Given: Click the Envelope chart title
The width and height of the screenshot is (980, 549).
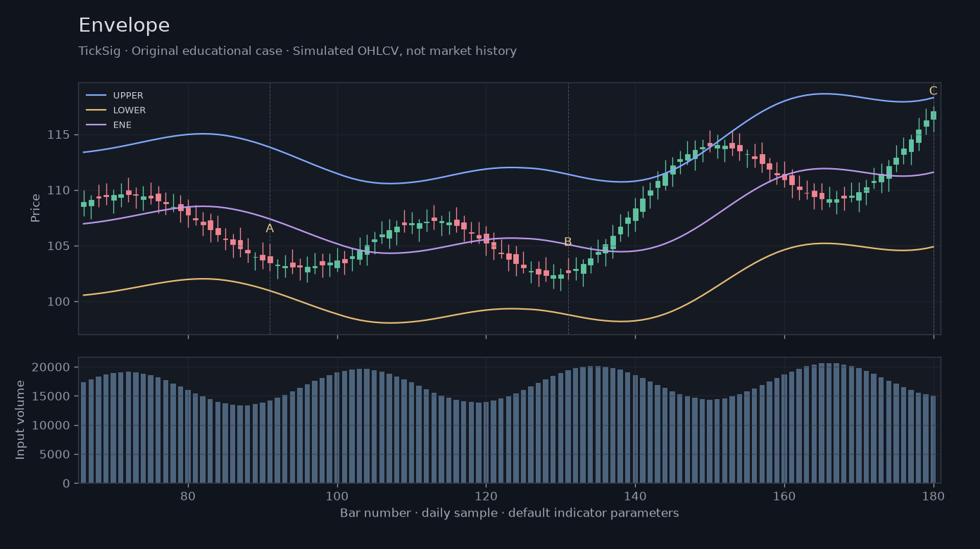Looking at the screenshot, I should coord(124,25).
